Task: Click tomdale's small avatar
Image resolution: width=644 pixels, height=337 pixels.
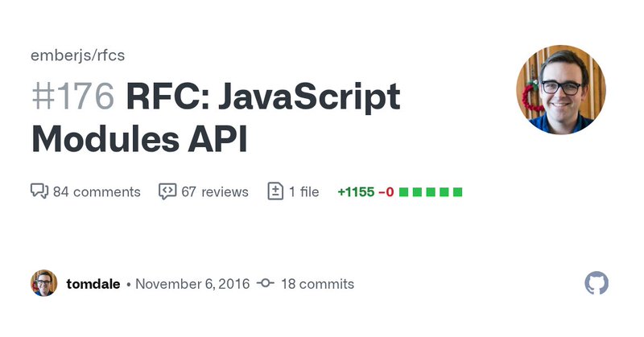Action: (44, 283)
